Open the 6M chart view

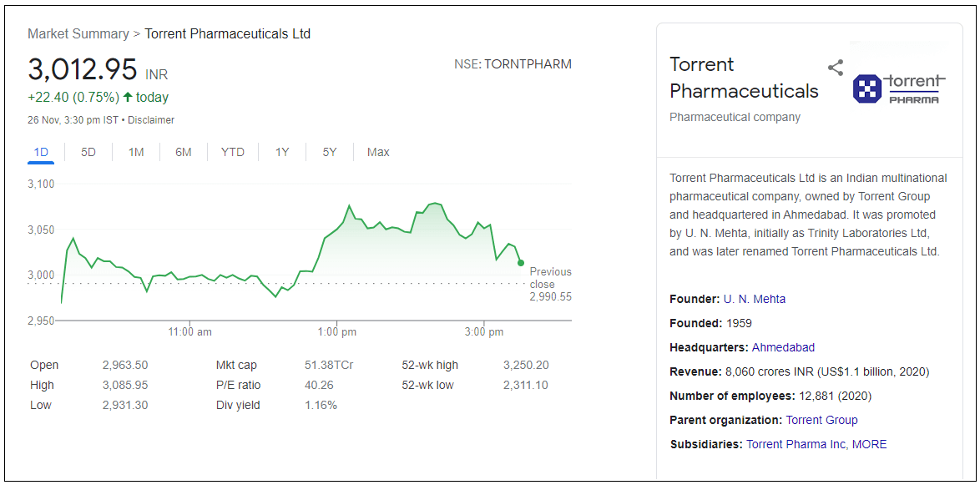click(184, 152)
